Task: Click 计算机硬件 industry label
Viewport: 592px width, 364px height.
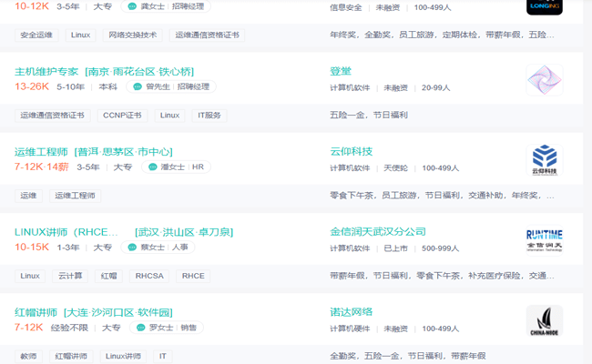Action: [x=350, y=329]
